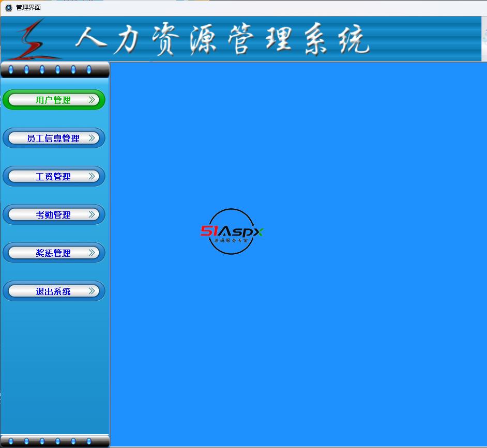The image size is (487, 448).
Task: Click the 管理界面 window title icon
Action: [9, 8]
